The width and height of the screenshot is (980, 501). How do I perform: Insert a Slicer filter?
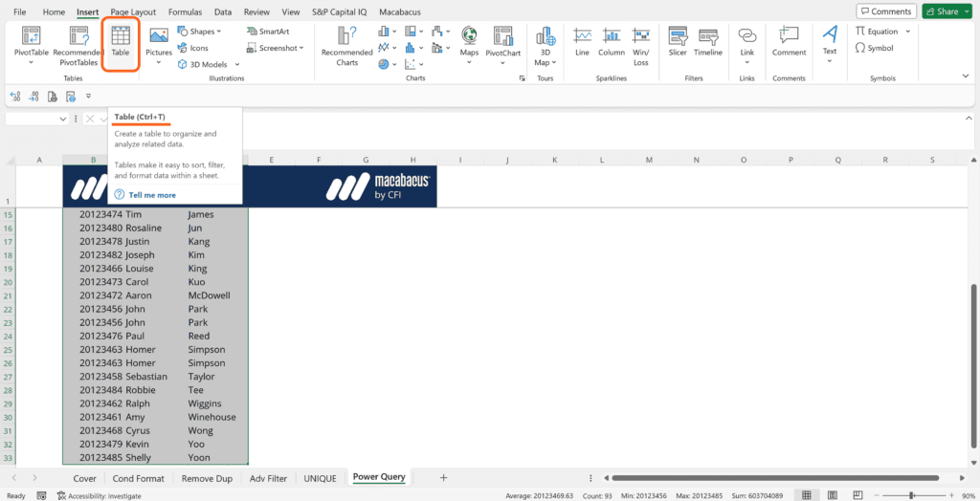[x=678, y=41]
